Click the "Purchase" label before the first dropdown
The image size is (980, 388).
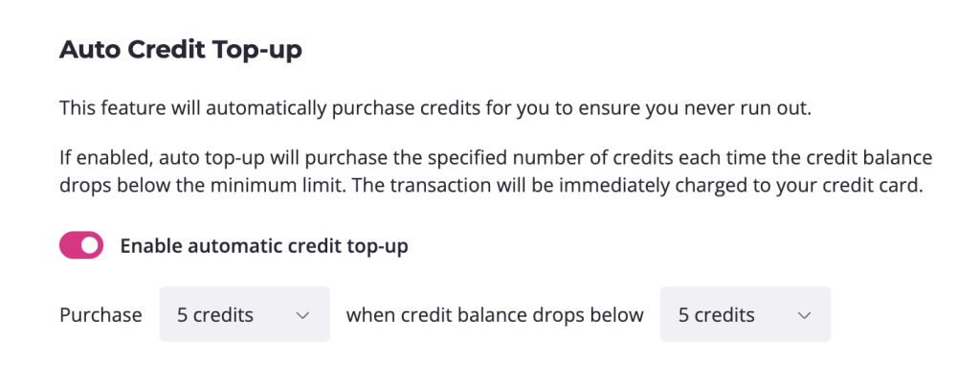100,314
